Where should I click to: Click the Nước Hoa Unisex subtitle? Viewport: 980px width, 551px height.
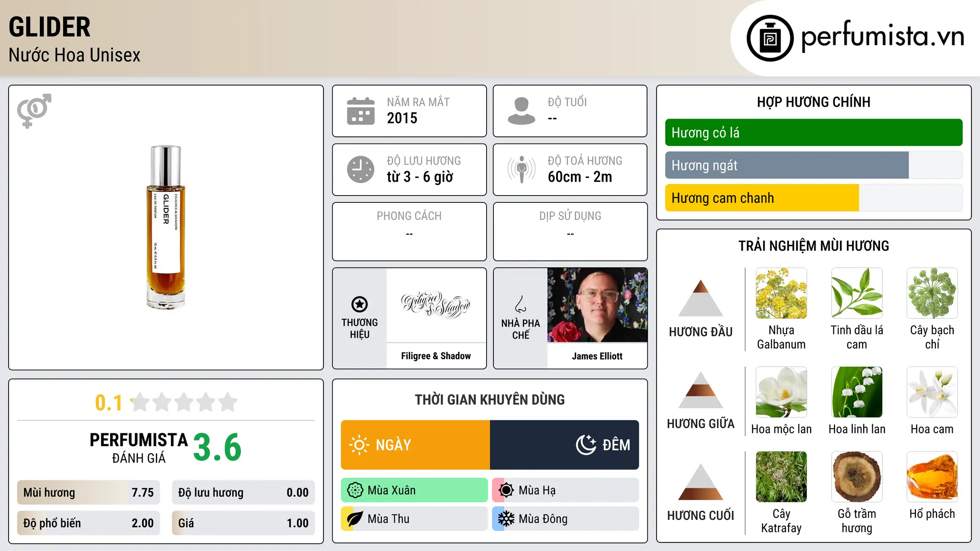[x=75, y=55]
